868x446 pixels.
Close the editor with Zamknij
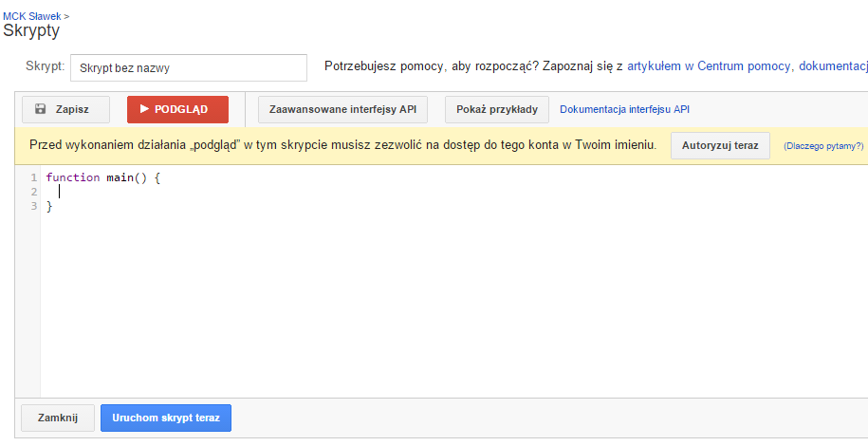(x=58, y=418)
